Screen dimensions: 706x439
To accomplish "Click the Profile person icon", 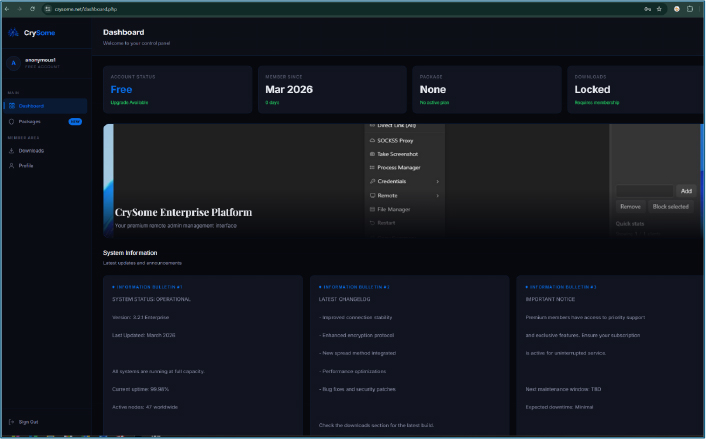I will (10, 165).
